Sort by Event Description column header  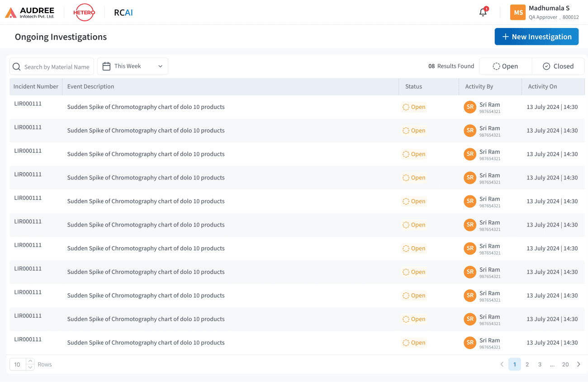[x=230, y=87]
